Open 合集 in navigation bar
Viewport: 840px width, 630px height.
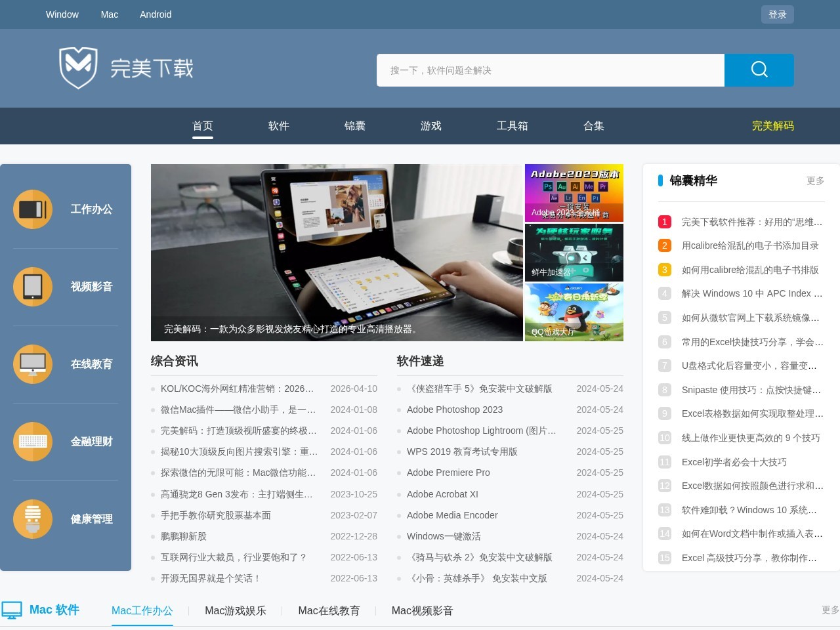pos(594,126)
